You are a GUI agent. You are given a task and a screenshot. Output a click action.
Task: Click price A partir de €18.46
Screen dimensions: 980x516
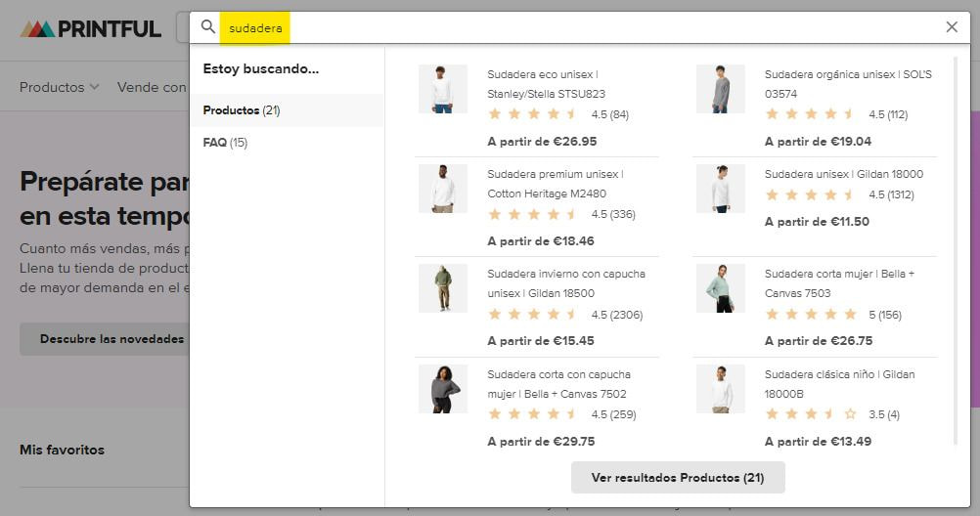(x=541, y=241)
